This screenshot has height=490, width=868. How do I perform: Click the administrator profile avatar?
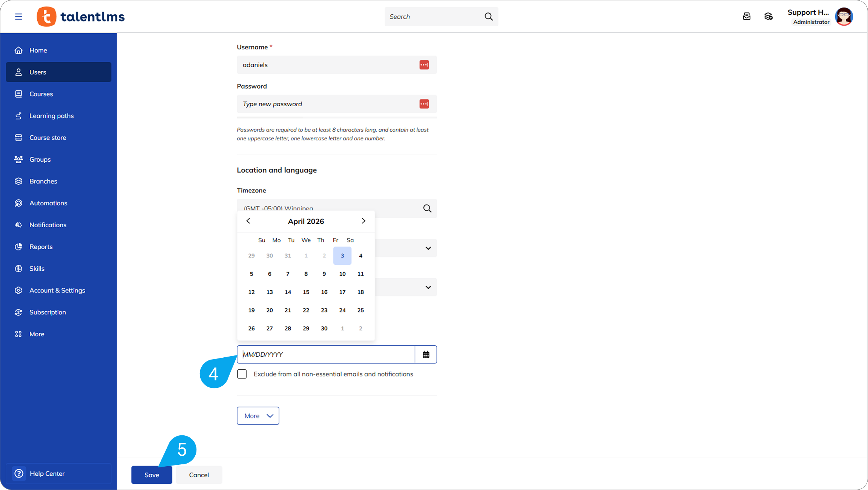[x=843, y=17]
